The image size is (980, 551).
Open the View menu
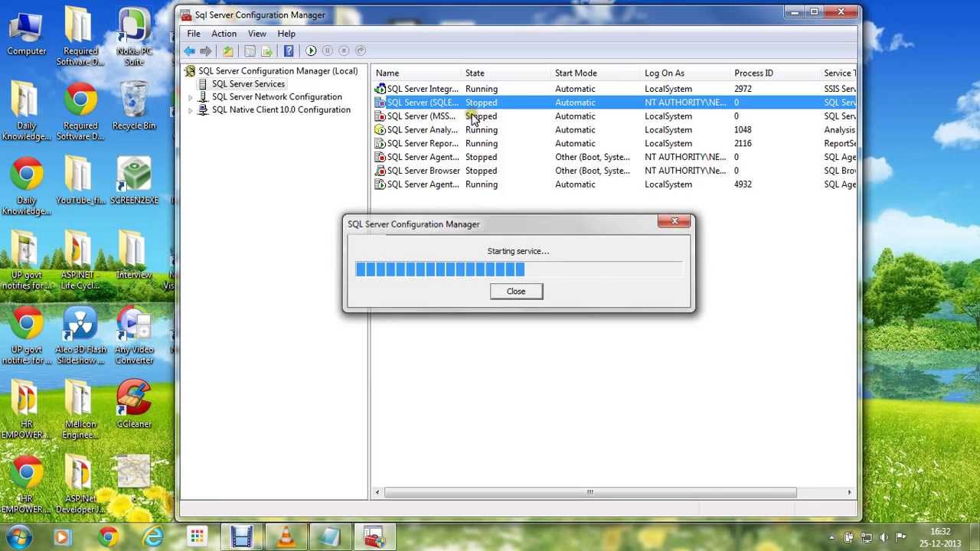[256, 34]
